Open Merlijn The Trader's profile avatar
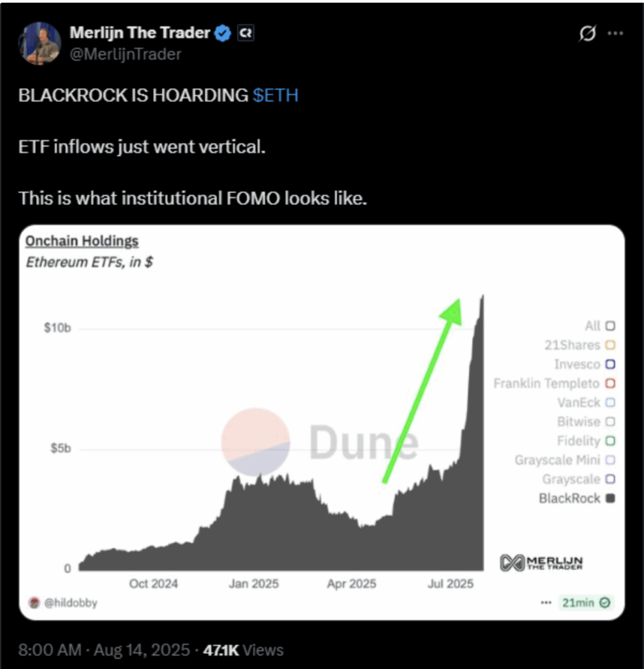Image resolution: width=644 pixels, height=669 pixels. [x=39, y=42]
